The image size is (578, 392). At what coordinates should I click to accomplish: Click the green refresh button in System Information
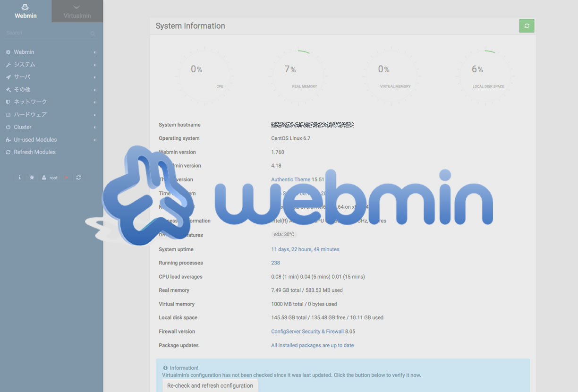point(527,26)
